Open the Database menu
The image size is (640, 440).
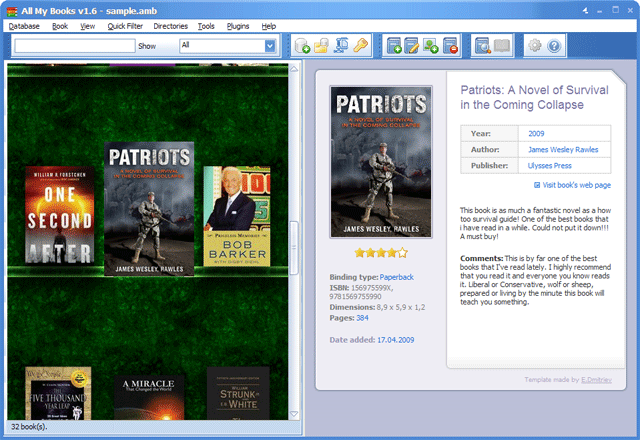(24, 26)
